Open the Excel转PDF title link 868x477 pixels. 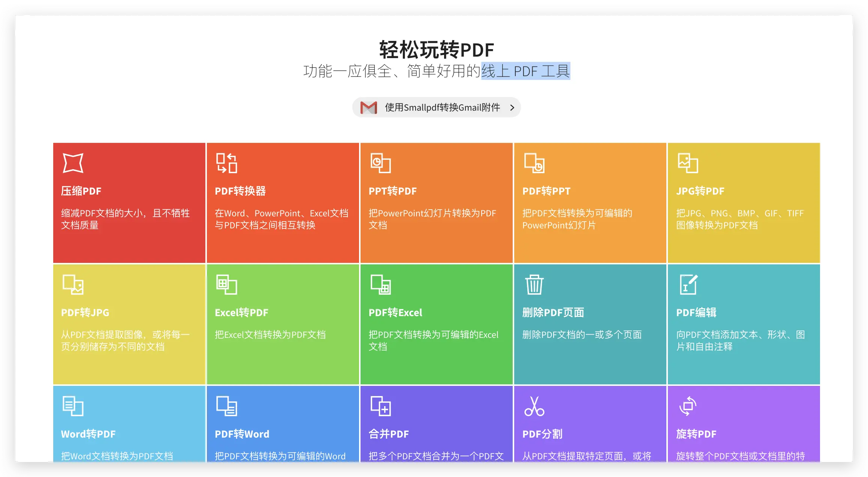pos(241,312)
